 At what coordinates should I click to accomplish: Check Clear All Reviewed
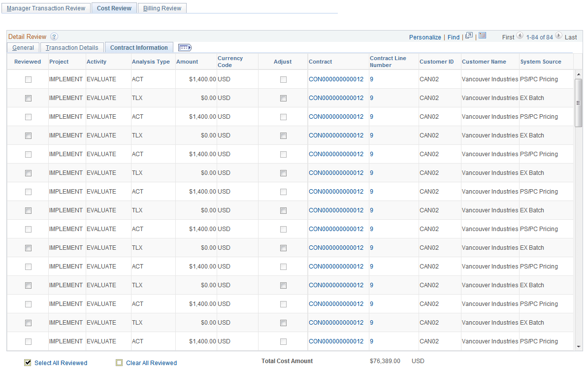click(x=119, y=363)
